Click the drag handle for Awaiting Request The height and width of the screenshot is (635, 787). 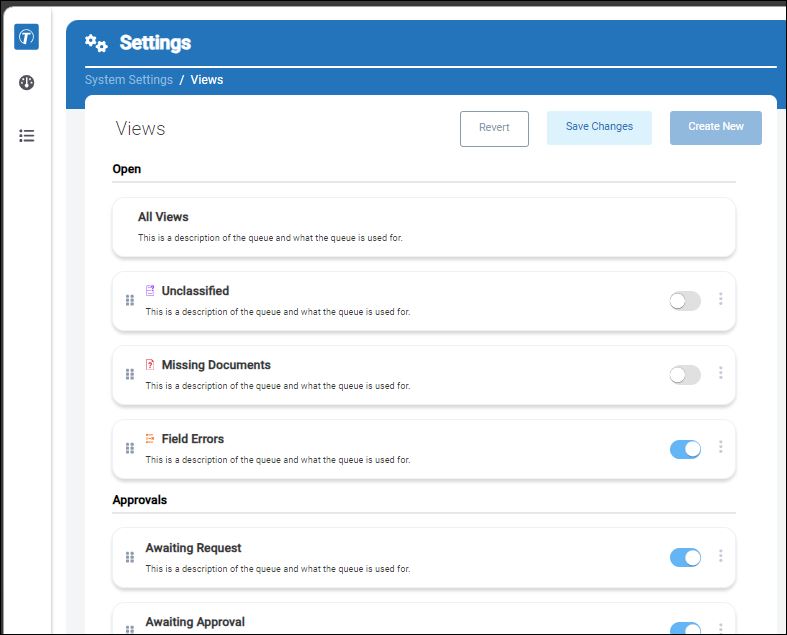[130, 557]
